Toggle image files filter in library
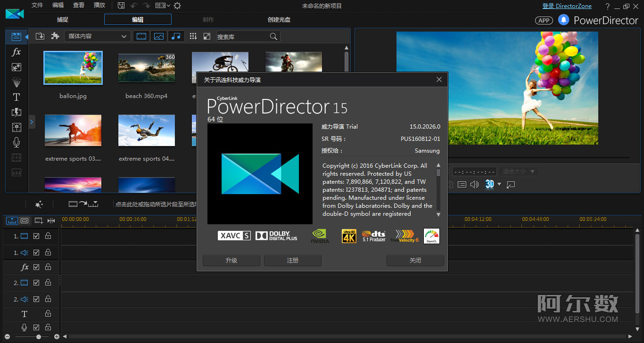The width and height of the screenshot is (644, 343). pos(159,36)
